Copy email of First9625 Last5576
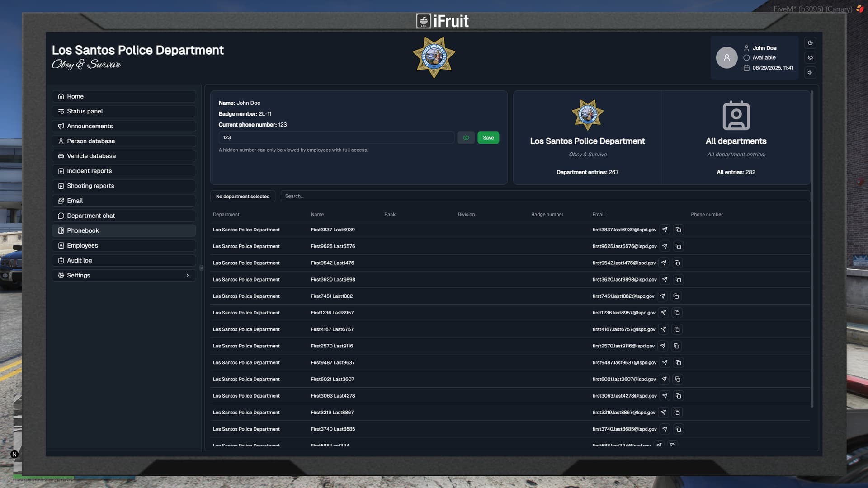The image size is (868, 488). coord(678,247)
